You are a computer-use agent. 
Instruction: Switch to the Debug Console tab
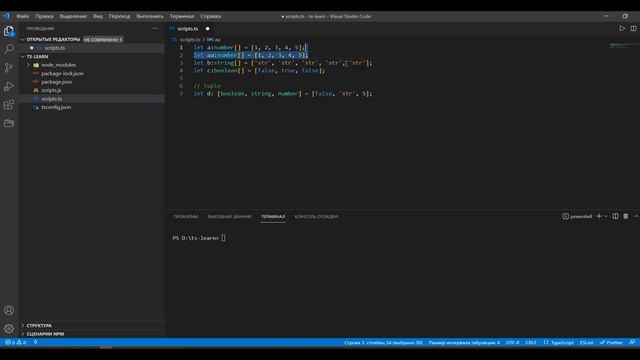pyautogui.click(x=316, y=217)
